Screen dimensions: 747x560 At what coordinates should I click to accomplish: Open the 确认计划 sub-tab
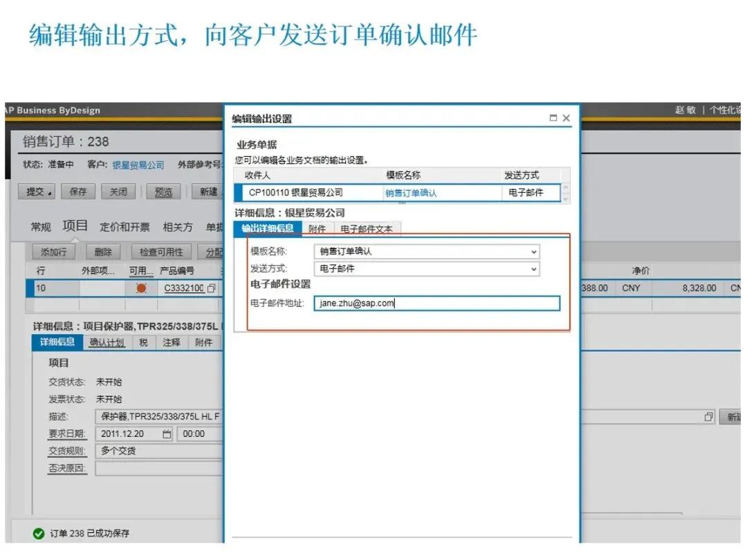(107, 342)
